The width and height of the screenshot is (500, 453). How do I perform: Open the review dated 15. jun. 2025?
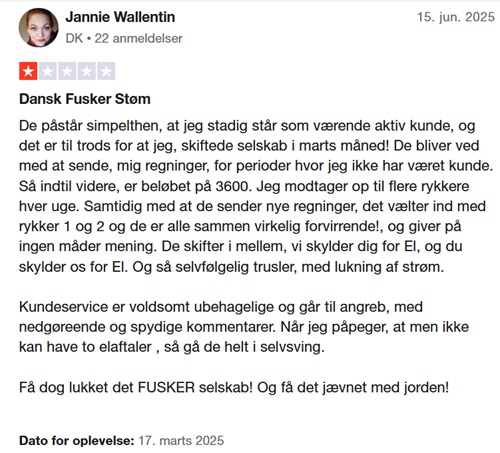[456, 17]
